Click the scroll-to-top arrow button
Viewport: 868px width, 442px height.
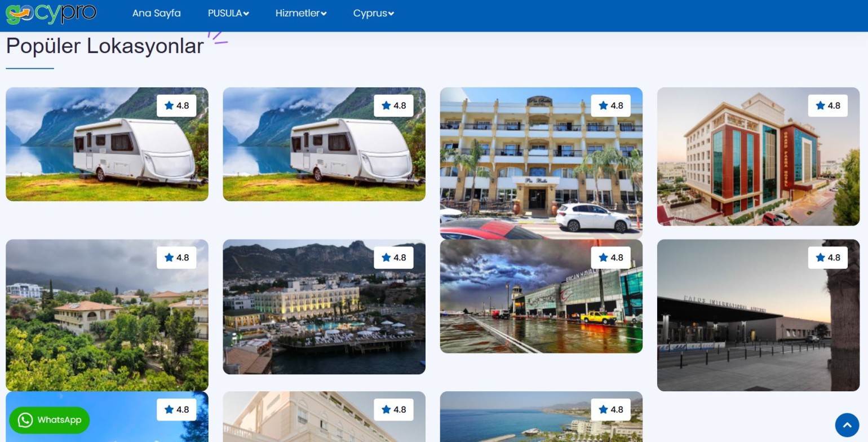click(x=847, y=425)
